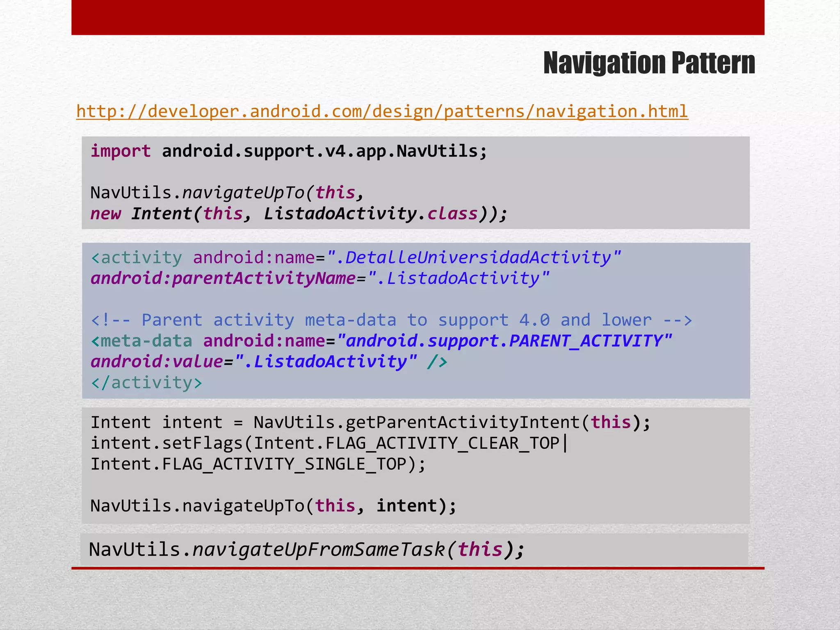Click the 'NavUtils.navigateUpTo(this,' line in first code block
The image size is (840, 630).
(227, 193)
